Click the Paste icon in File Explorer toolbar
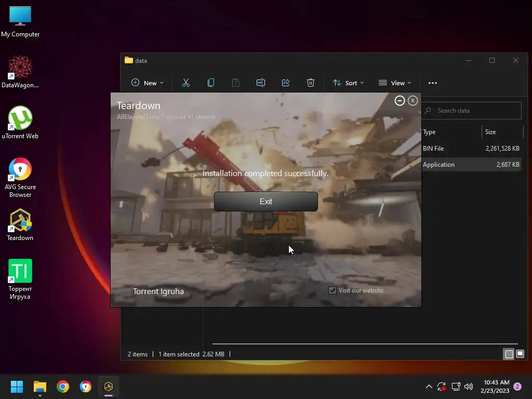The width and height of the screenshot is (532, 399). [x=235, y=83]
